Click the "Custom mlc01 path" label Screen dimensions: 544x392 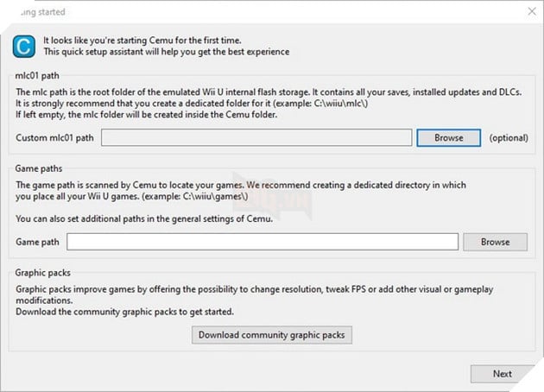click(54, 138)
